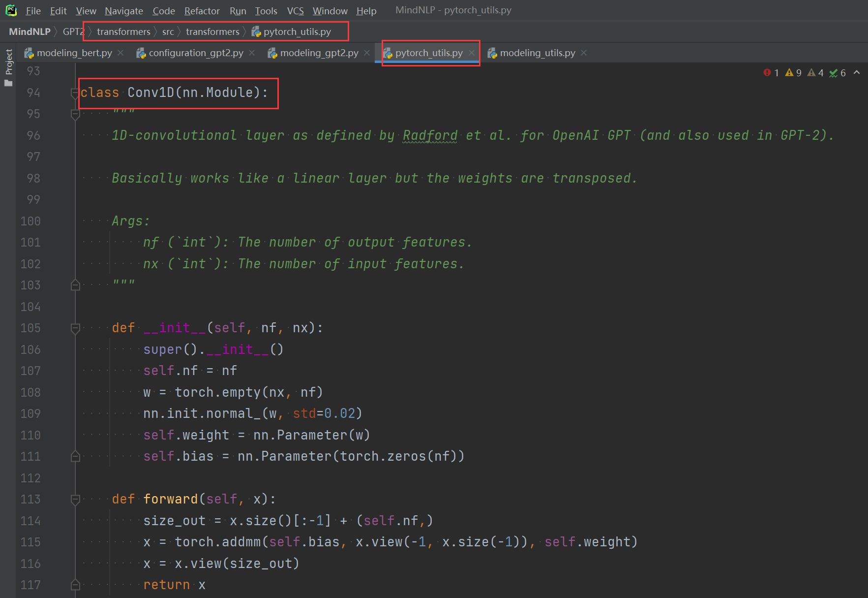Collapse the Conv1D class fold on line 94
This screenshot has width=868, height=598.
pyautogui.click(x=75, y=93)
